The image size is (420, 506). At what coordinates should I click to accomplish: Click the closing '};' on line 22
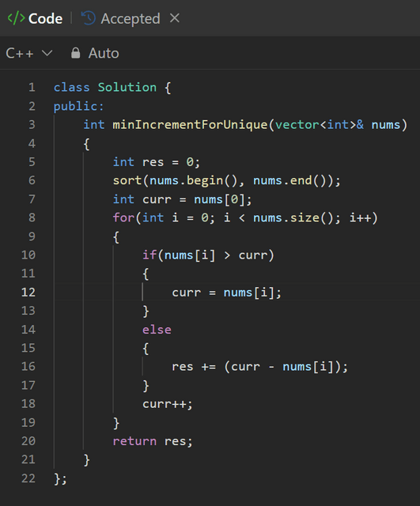60,478
